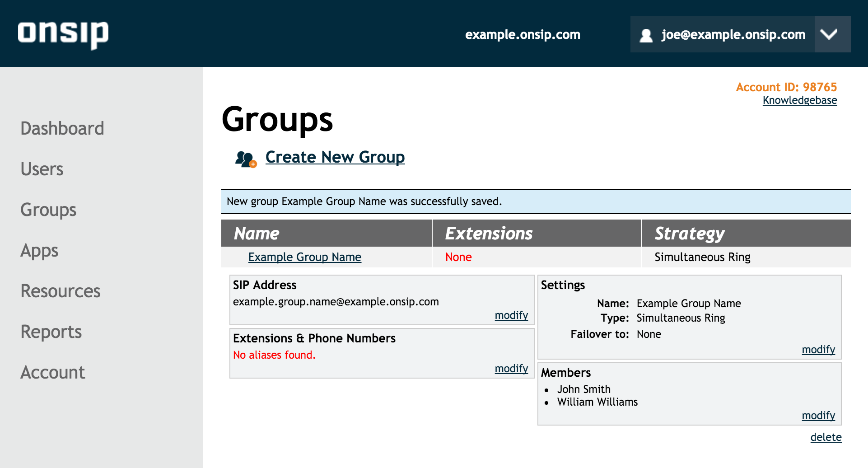Image resolution: width=868 pixels, height=468 pixels.
Task: Delete the Example Group Name group
Action: tap(826, 437)
